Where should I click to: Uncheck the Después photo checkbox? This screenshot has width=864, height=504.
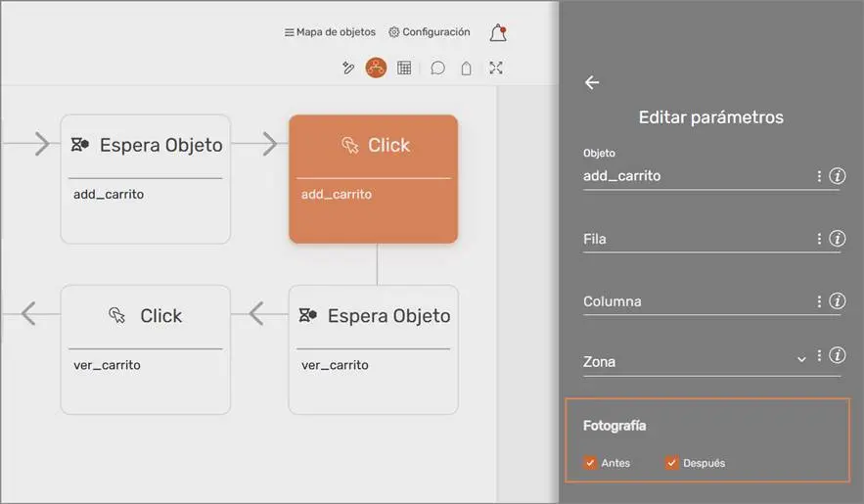tap(672, 463)
